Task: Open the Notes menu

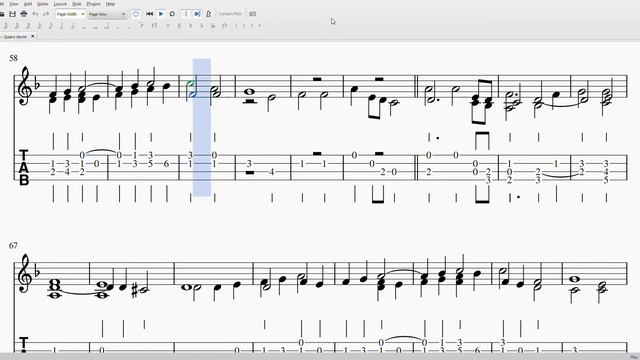Action: point(42,4)
